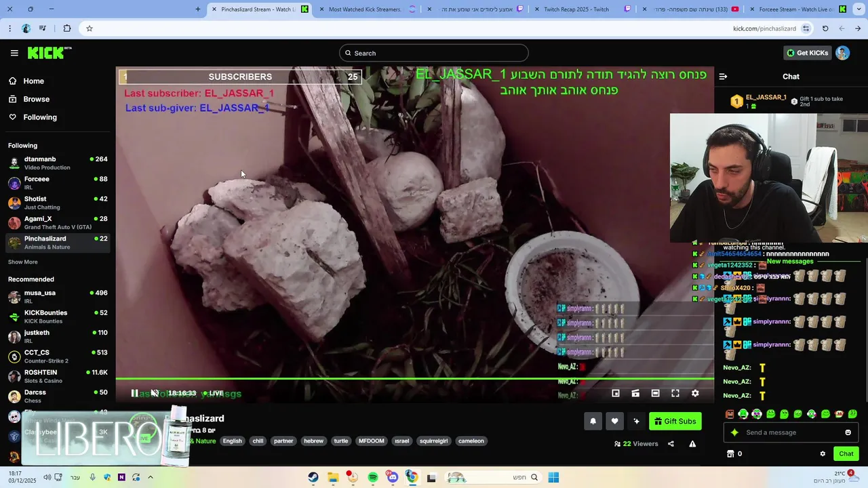Show hidden system tray icons
The width and height of the screenshot is (868, 488).
[150, 477]
